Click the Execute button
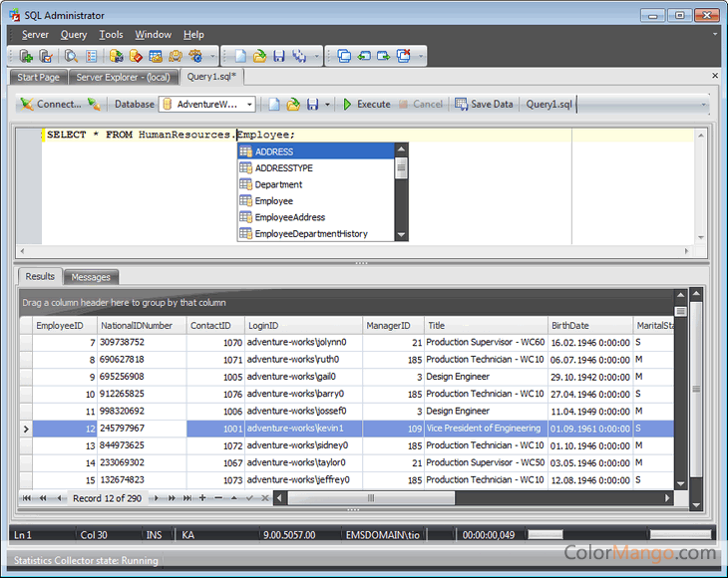 [x=367, y=105]
